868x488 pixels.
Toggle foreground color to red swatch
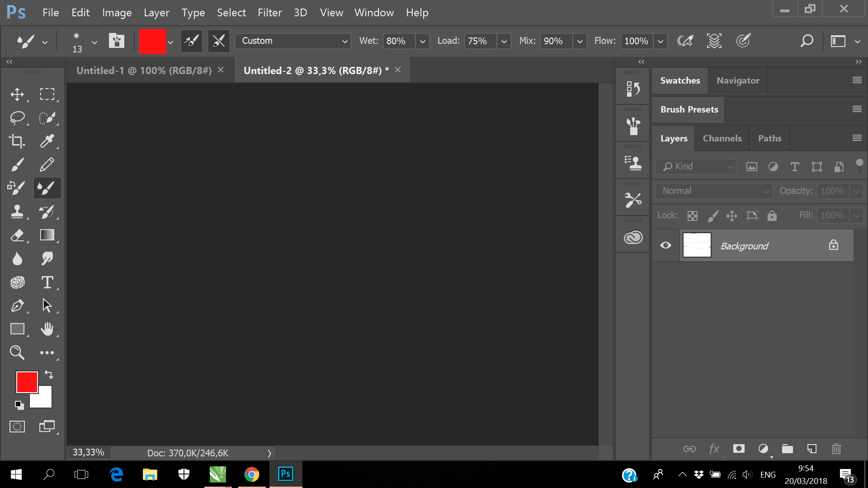coord(26,382)
